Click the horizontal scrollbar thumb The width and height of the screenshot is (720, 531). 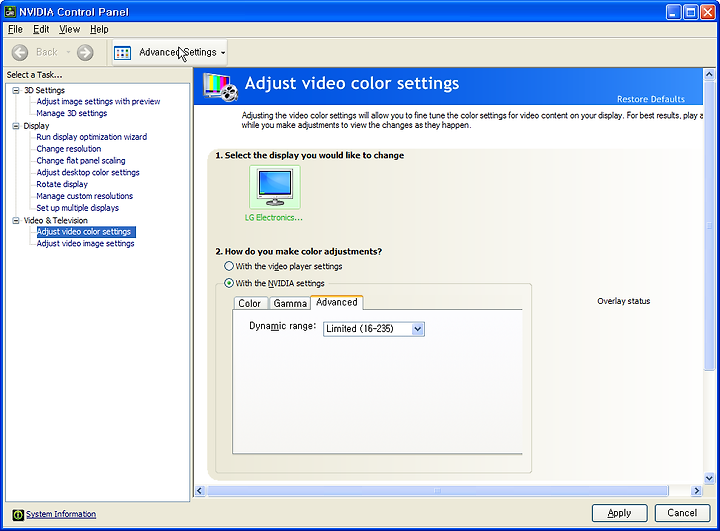point(438,491)
